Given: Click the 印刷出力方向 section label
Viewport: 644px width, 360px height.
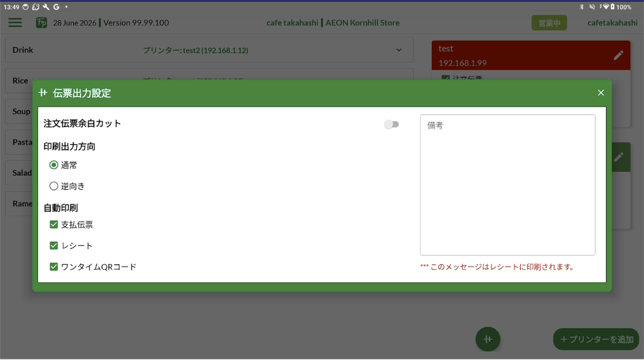Looking at the screenshot, I should click(69, 147).
